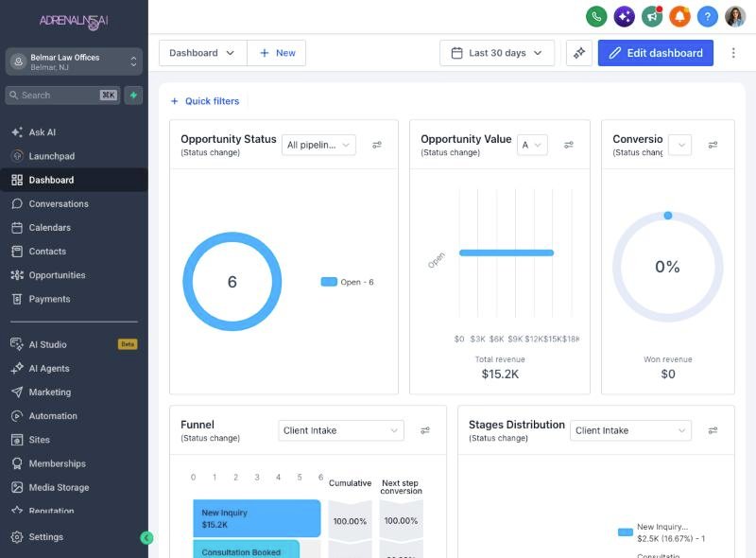This screenshot has width=756, height=558.
Task: Open pipeline dropdown in Opportunity Value
Action: coord(532,145)
